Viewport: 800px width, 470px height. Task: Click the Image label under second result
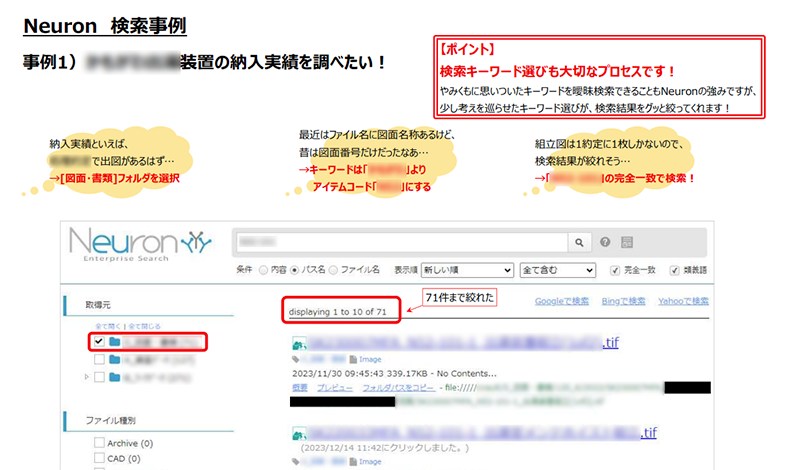point(370,461)
